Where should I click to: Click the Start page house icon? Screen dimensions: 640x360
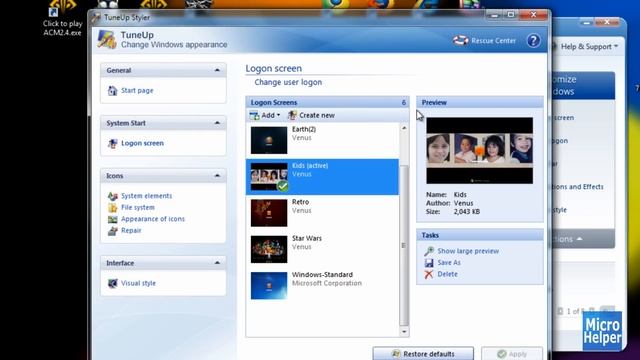click(112, 91)
